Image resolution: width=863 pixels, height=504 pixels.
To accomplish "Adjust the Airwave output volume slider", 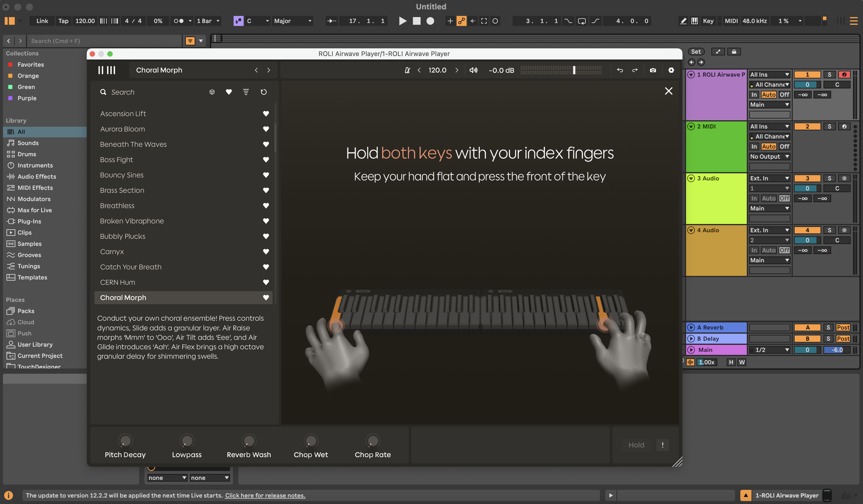I will coord(574,70).
